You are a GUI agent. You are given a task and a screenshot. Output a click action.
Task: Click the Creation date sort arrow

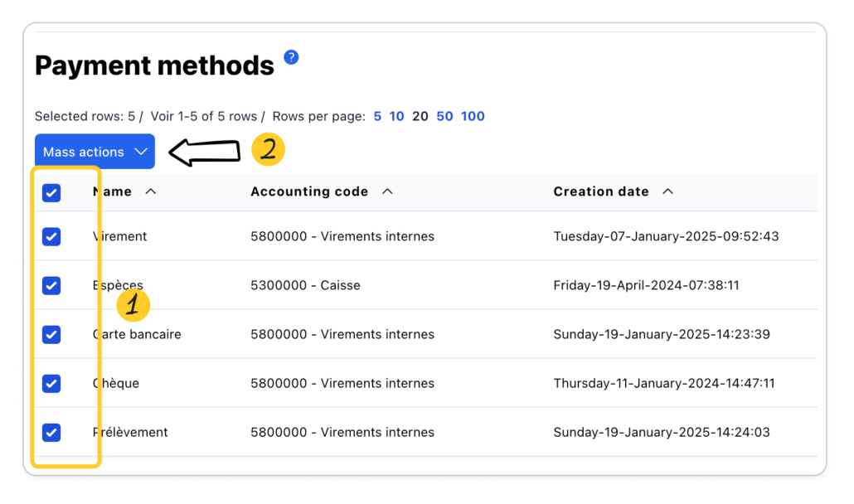667,191
